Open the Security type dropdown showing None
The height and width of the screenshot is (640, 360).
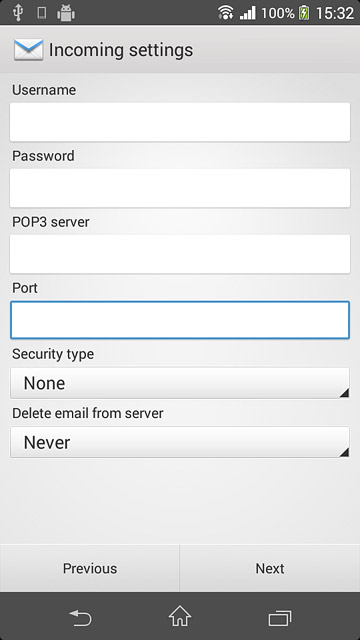coord(180,383)
